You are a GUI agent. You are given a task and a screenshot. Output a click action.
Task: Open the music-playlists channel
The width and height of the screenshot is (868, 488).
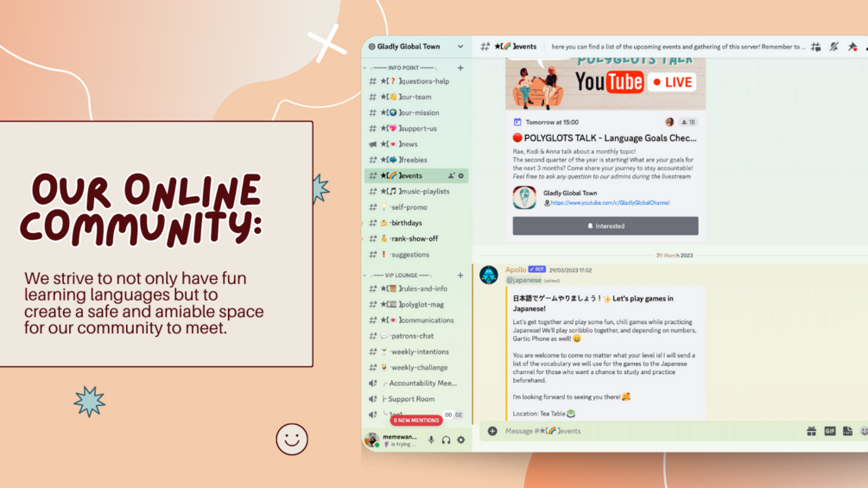pyautogui.click(x=416, y=192)
